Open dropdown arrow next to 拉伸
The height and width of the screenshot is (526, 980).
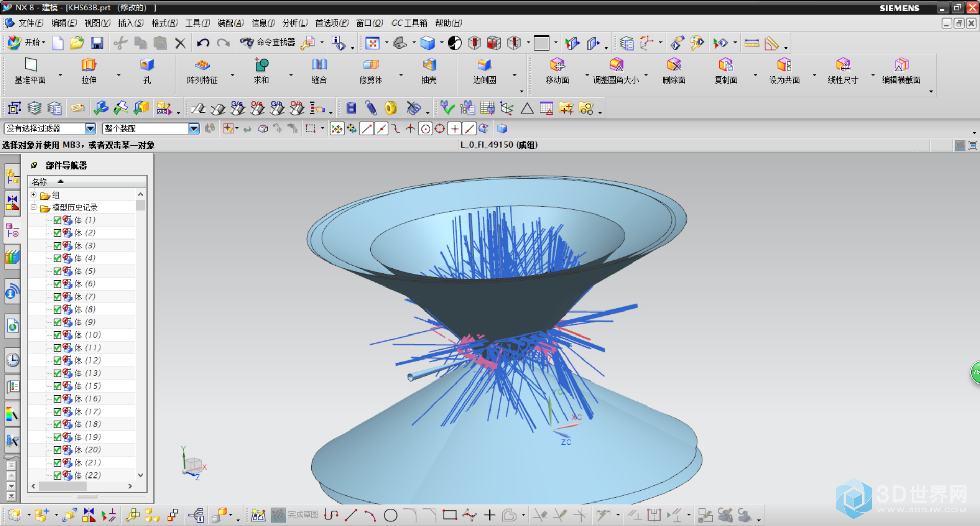pos(119,75)
